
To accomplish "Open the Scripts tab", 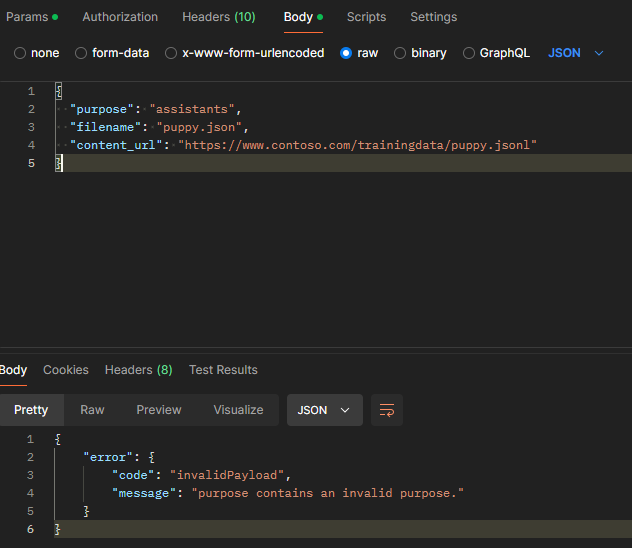I will coord(366,17).
